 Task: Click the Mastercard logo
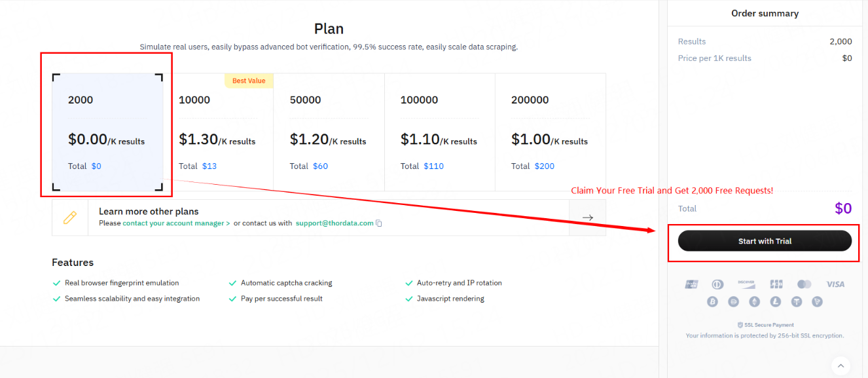805,284
